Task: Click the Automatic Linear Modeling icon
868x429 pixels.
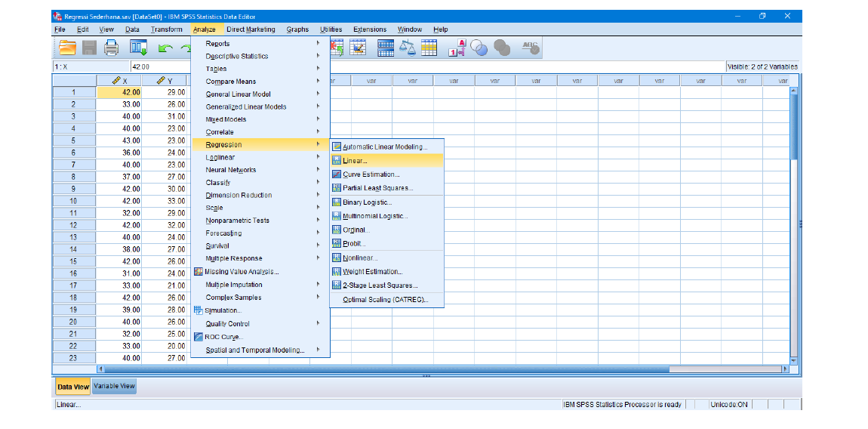Action: tap(337, 147)
